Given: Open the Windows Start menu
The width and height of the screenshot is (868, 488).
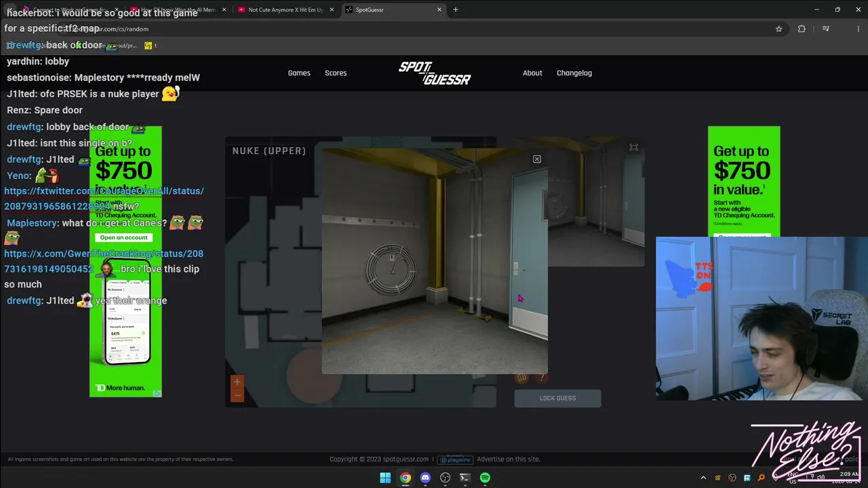Looking at the screenshot, I should click(385, 478).
